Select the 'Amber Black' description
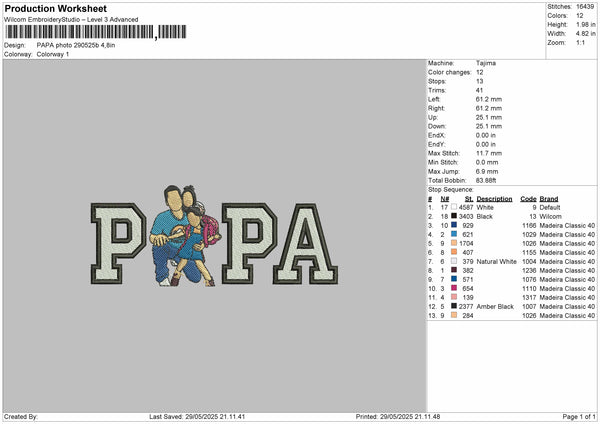Viewport: 600px width, 424px height. [495, 307]
